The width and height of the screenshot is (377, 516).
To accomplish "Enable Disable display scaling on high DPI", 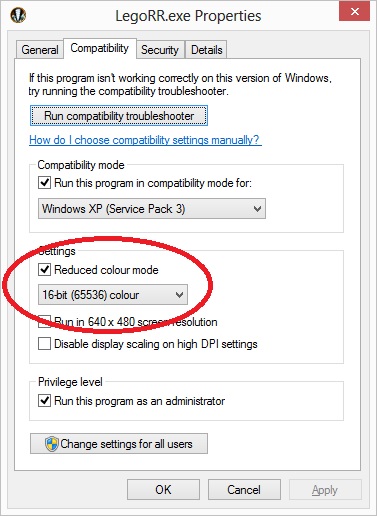I will pos(44,344).
